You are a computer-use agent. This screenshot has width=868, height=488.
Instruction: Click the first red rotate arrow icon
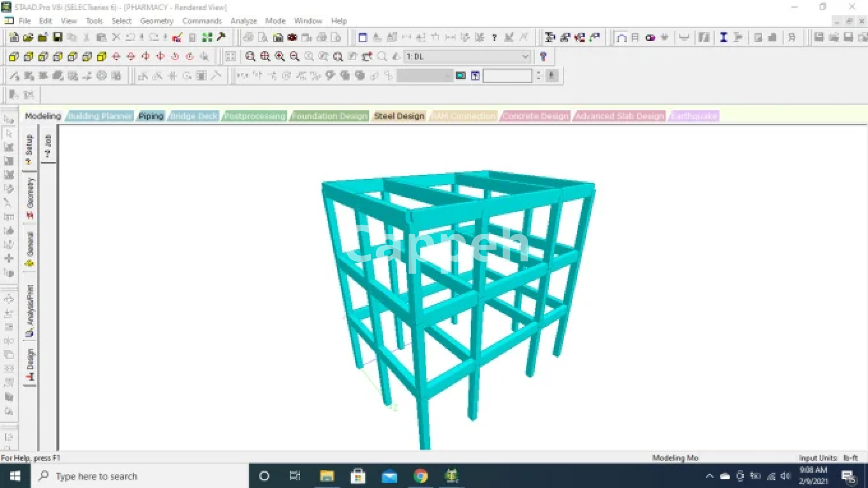point(116,57)
